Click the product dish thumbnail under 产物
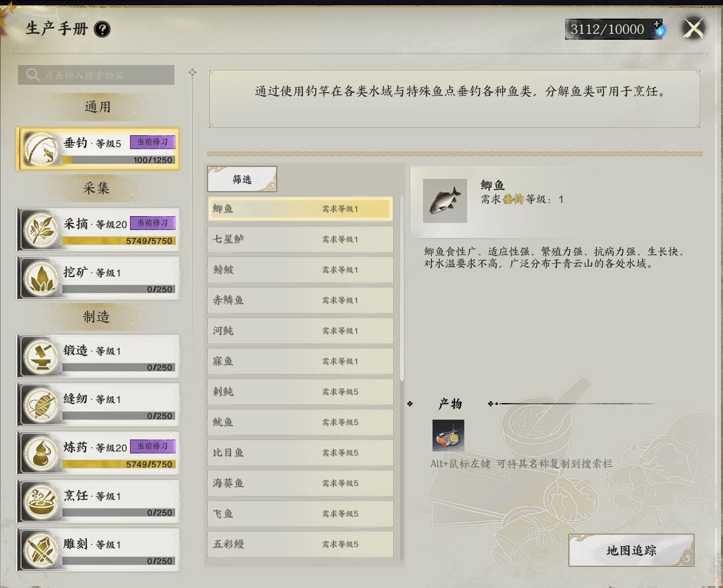This screenshot has height=588, width=723. pos(448,436)
